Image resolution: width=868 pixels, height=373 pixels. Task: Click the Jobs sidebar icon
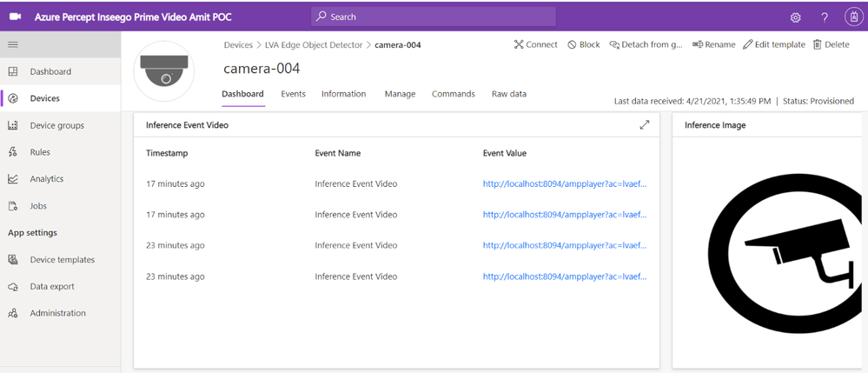13,205
